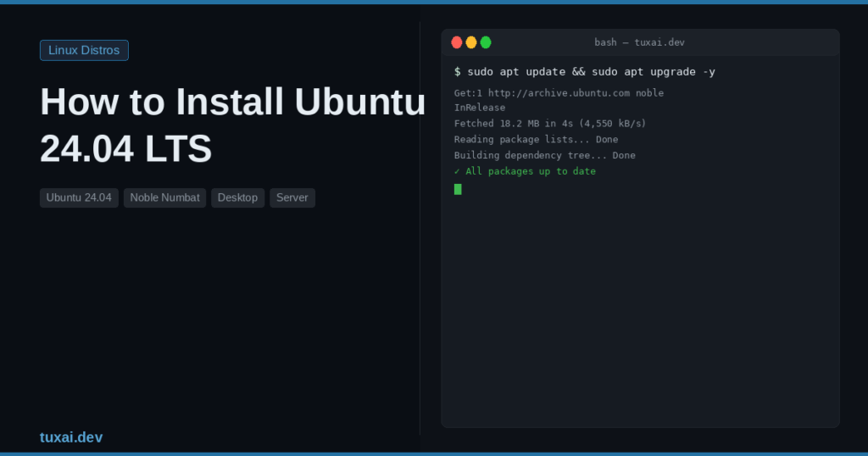Click the green maximize dot in terminal
868x456 pixels.
point(486,42)
